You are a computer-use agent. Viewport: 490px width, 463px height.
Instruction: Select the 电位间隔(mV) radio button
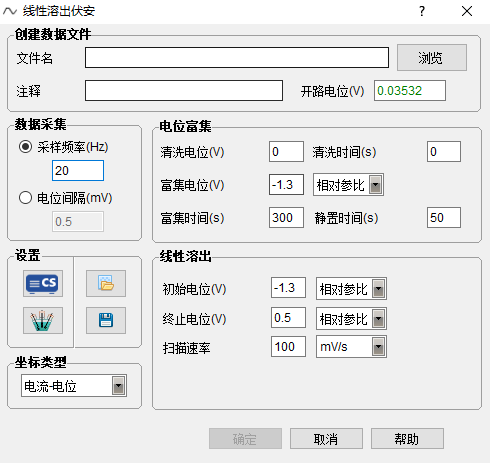point(25,198)
